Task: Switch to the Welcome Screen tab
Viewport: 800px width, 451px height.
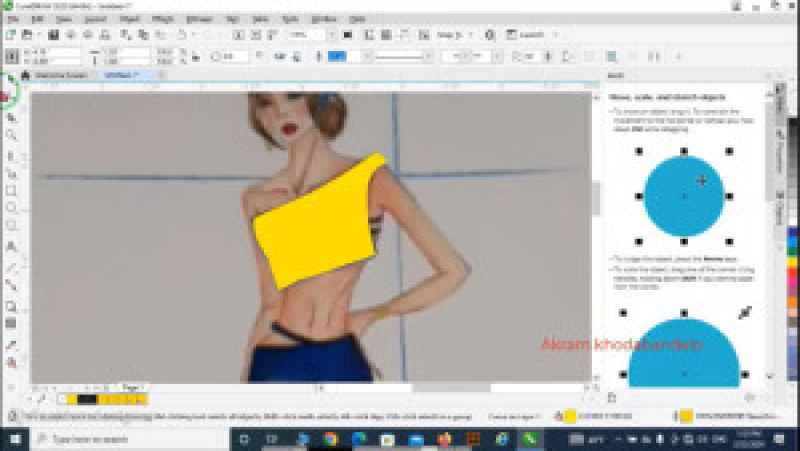Action: [x=61, y=75]
